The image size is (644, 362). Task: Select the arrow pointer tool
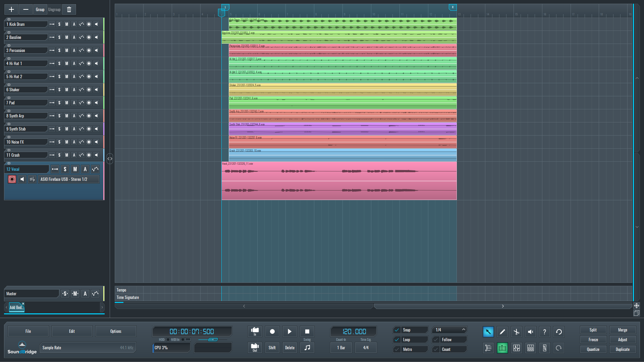[x=488, y=332]
